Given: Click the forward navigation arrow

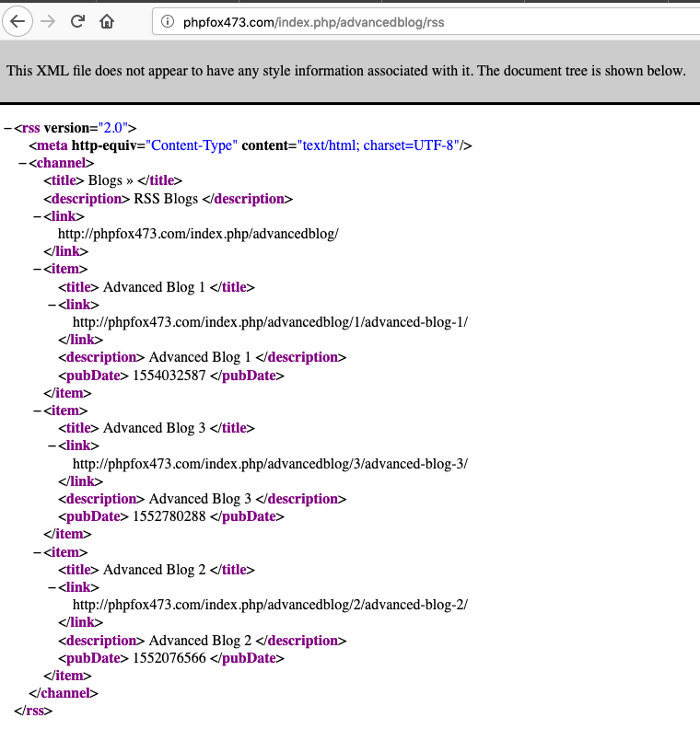Looking at the screenshot, I should [x=48, y=21].
